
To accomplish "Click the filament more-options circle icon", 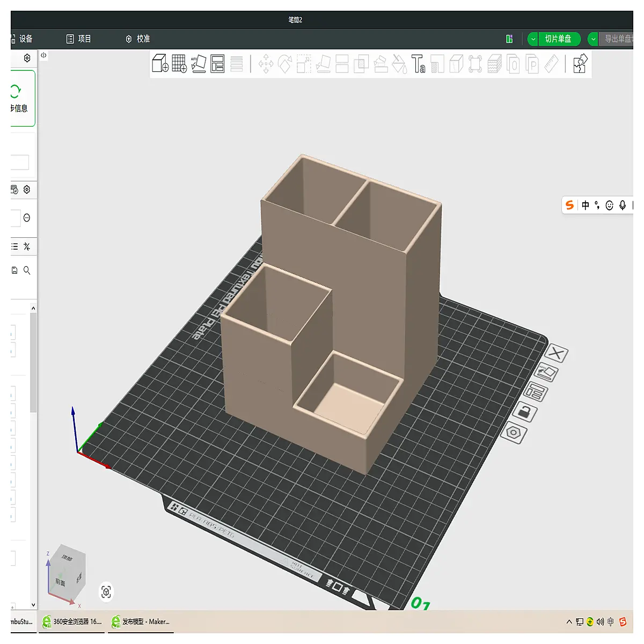I will 27,218.
